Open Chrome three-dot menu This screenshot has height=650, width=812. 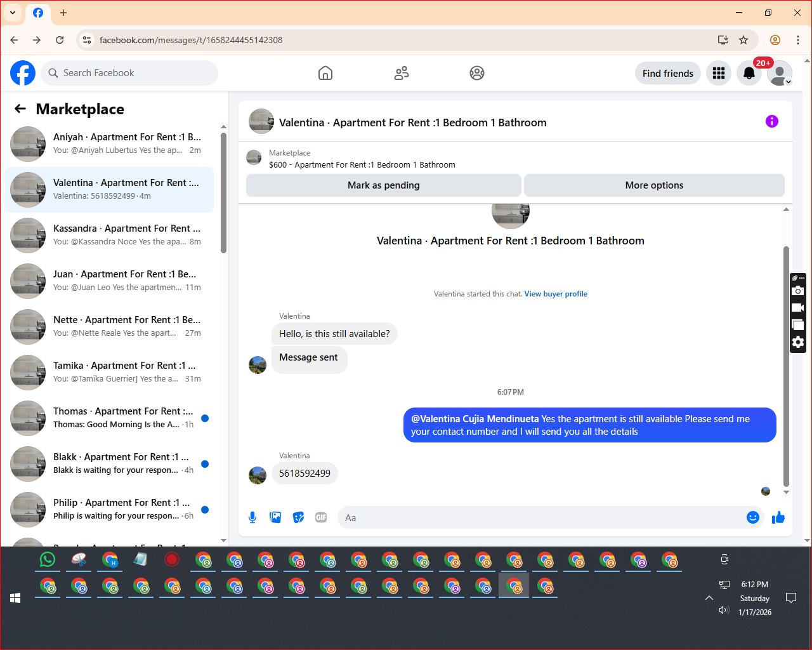(x=798, y=40)
